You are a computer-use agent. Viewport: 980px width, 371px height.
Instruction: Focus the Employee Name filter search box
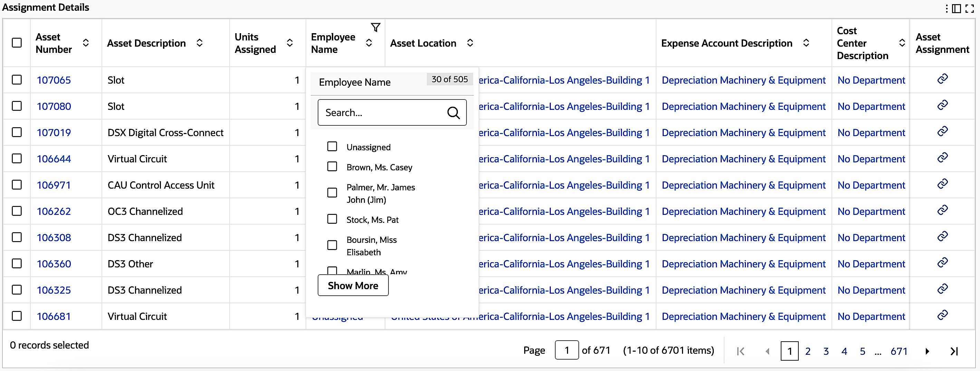[392, 113]
